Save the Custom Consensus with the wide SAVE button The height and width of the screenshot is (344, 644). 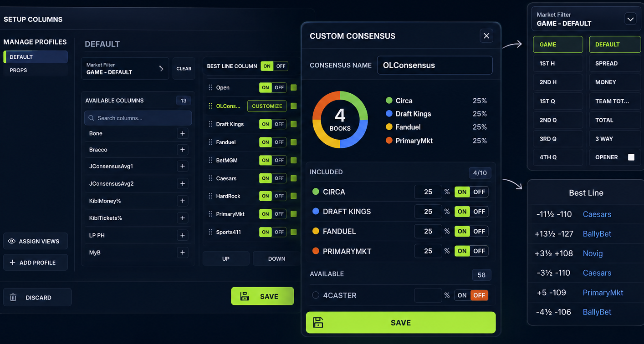point(401,323)
